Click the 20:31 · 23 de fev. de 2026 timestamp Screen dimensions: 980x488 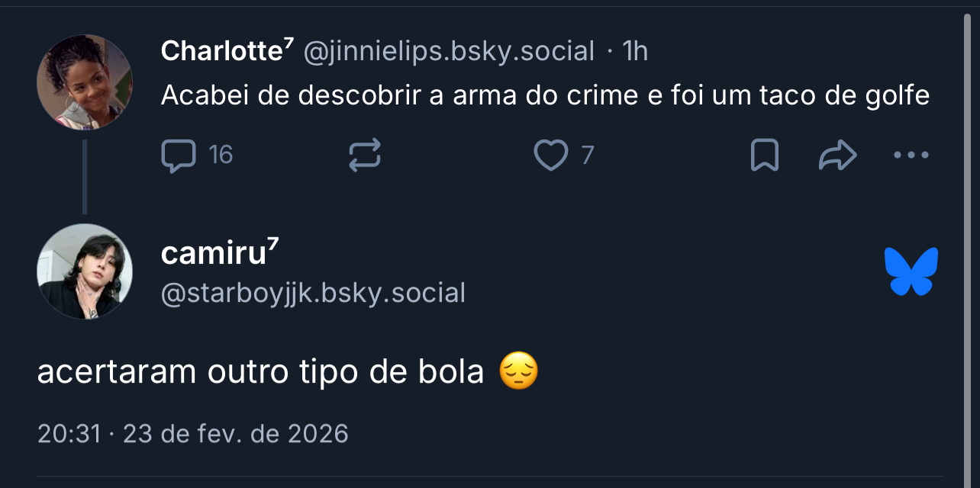pyautogui.click(x=192, y=434)
